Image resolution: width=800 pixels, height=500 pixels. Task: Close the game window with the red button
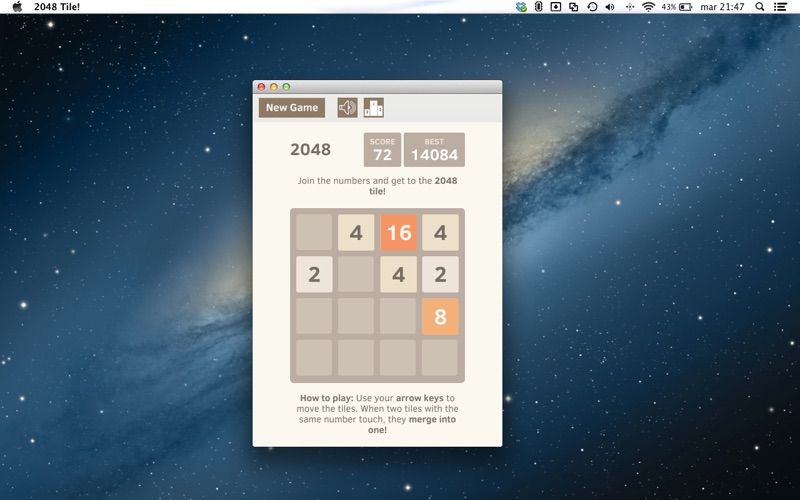(x=261, y=87)
